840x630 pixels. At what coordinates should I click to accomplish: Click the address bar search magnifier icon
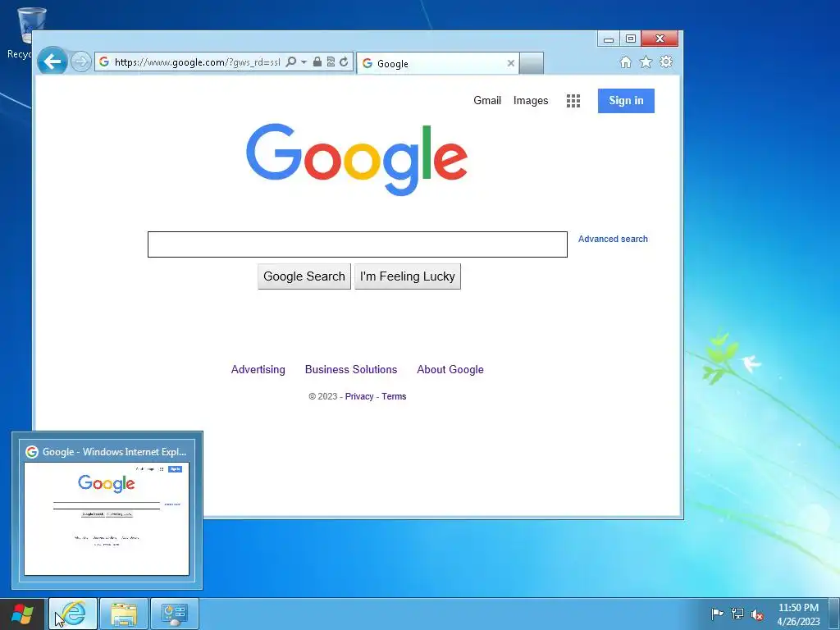click(x=291, y=62)
